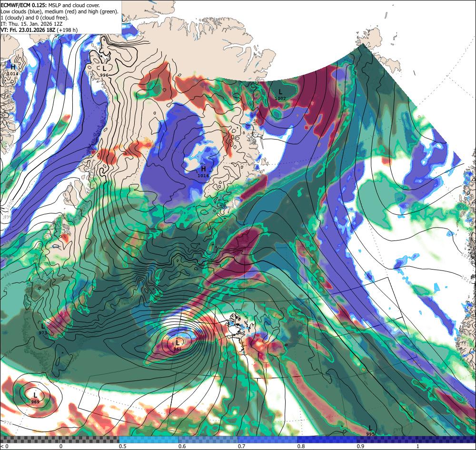
Task: Click the low pressure marker 'L 995'
Action: click(x=370, y=430)
